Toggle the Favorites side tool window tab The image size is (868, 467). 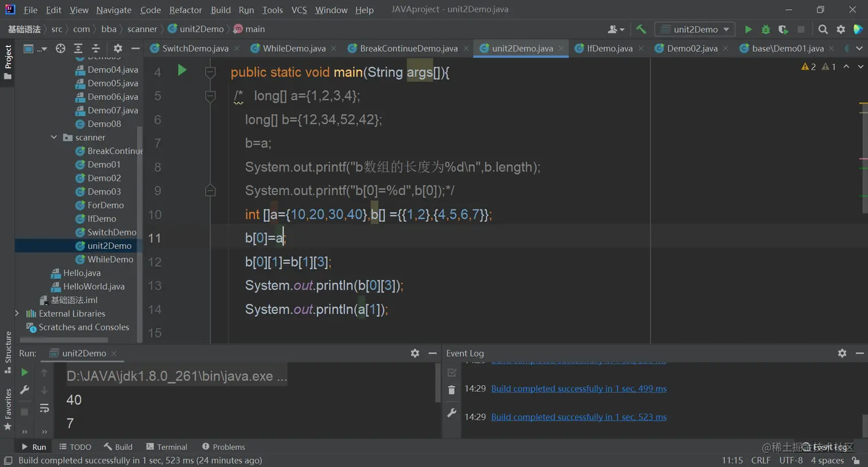coord(7,409)
